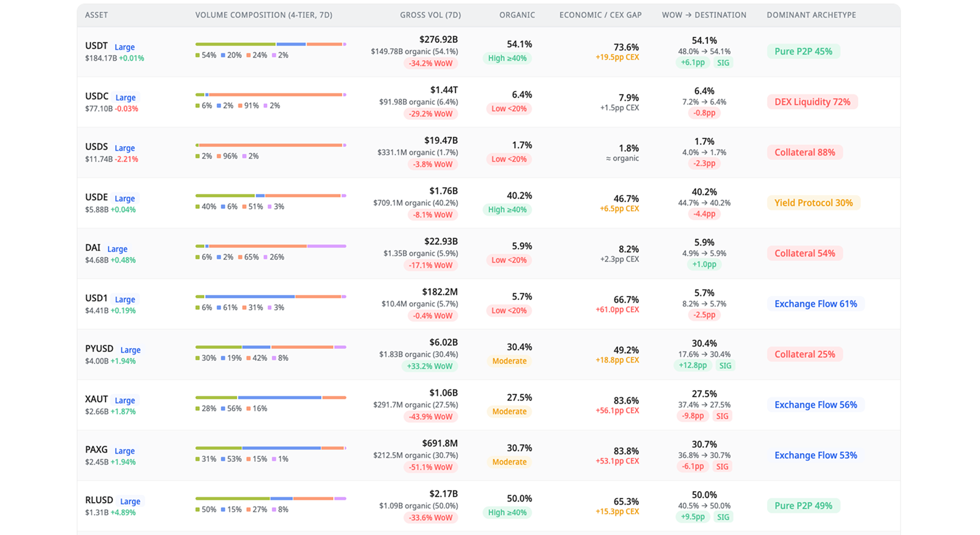Open the RLUSD asset details
980x535 pixels.
(99, 500)
